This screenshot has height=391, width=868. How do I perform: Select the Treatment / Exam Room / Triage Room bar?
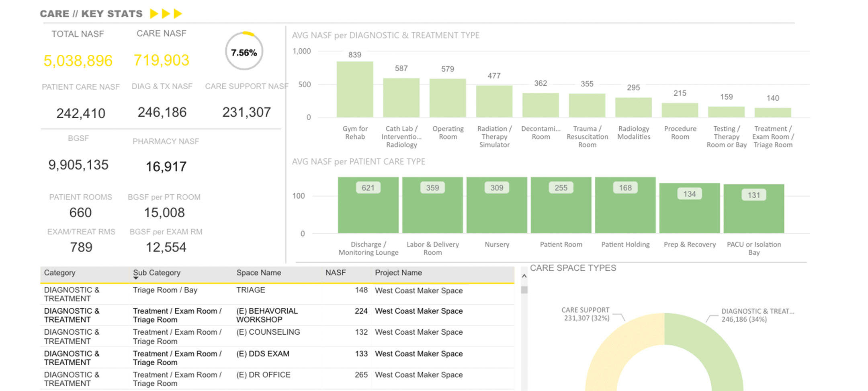coord(773,113)
